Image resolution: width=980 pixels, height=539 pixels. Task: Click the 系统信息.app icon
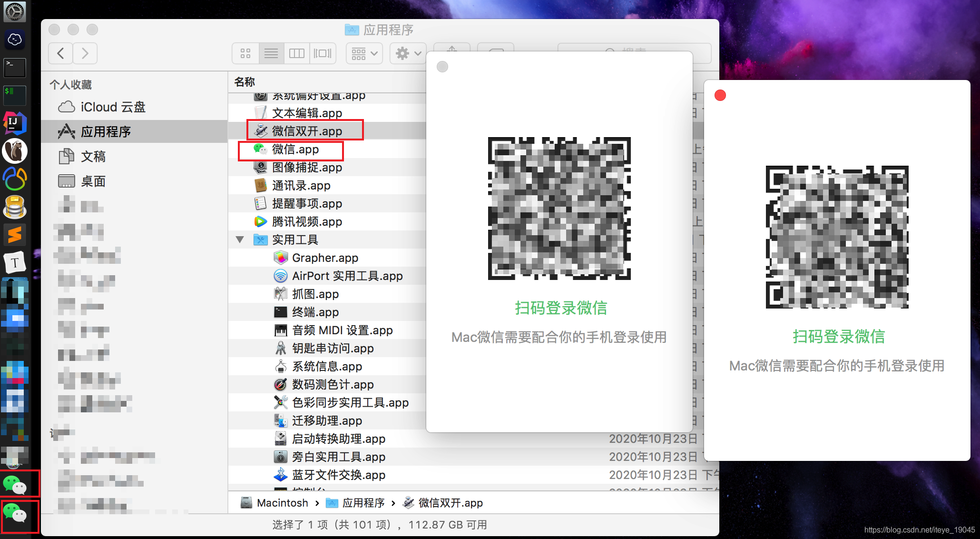[x=281, y=366]
